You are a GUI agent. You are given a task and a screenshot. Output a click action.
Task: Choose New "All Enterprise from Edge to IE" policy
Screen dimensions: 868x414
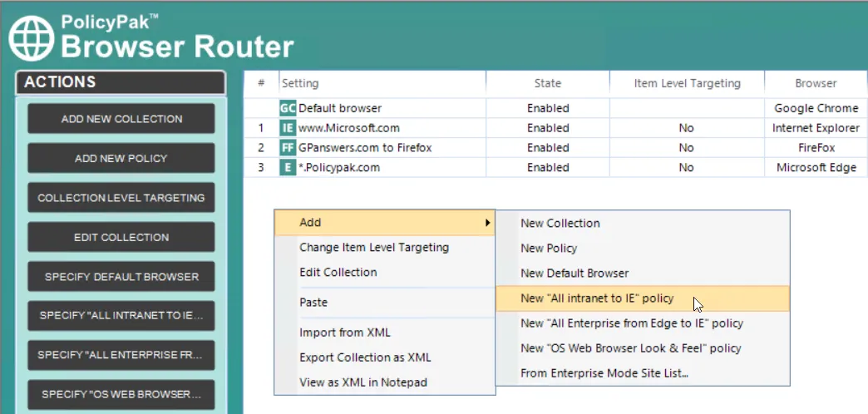pos(642,323)
